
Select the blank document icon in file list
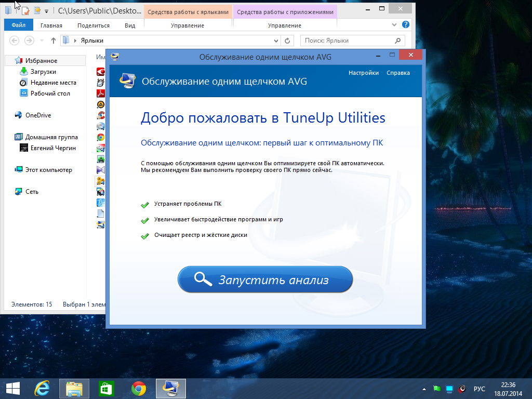click(x=101, y=214)
